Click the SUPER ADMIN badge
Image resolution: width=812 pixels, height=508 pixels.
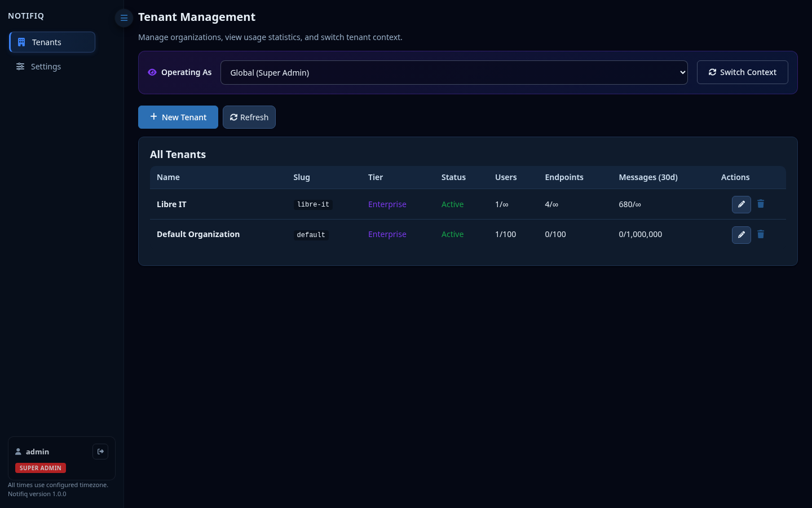click(x=41, y=468)
